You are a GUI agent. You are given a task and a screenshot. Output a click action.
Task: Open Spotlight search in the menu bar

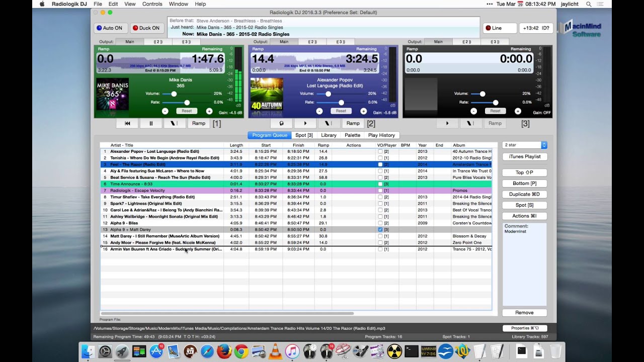(589, 4)
